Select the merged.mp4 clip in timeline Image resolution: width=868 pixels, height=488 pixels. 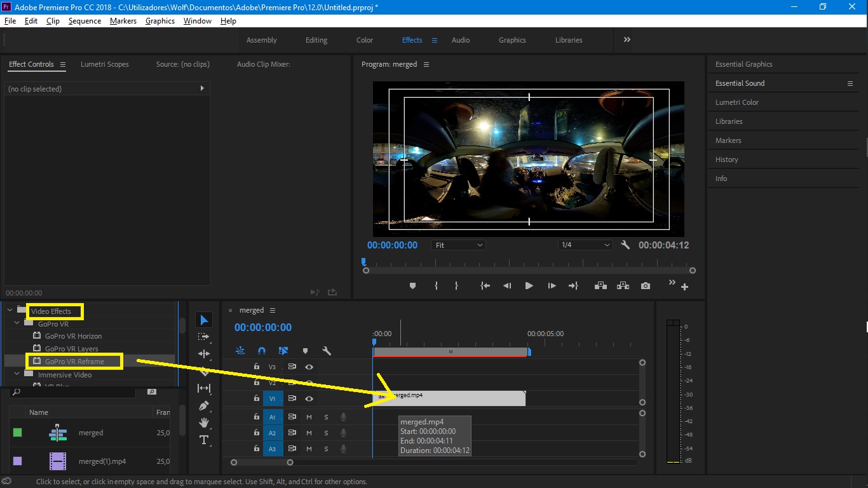[x=449, y=398]
